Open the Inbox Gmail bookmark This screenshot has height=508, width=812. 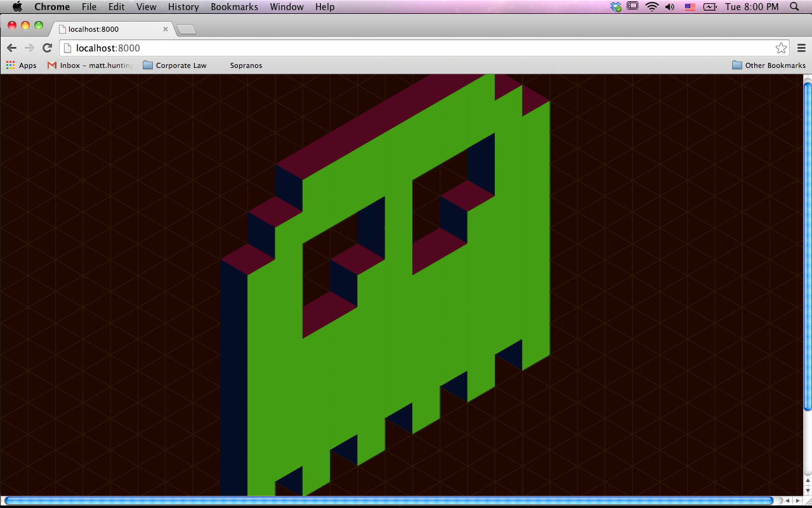pyautogui.click(x=90, y=65)
